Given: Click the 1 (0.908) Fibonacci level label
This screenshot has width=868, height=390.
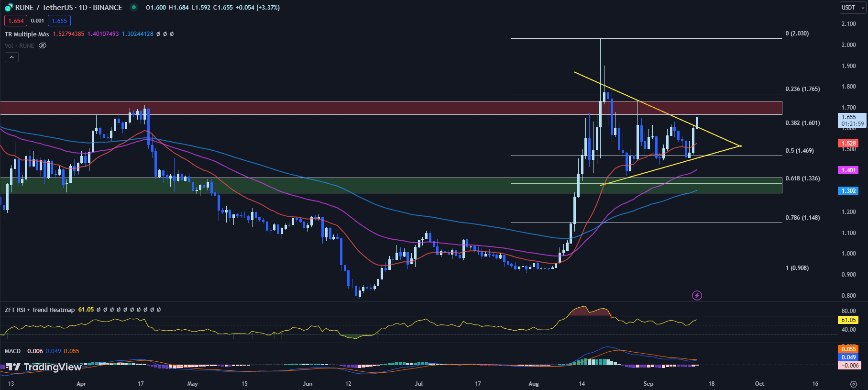Looking at the screenshot, I should pos(797,268).
